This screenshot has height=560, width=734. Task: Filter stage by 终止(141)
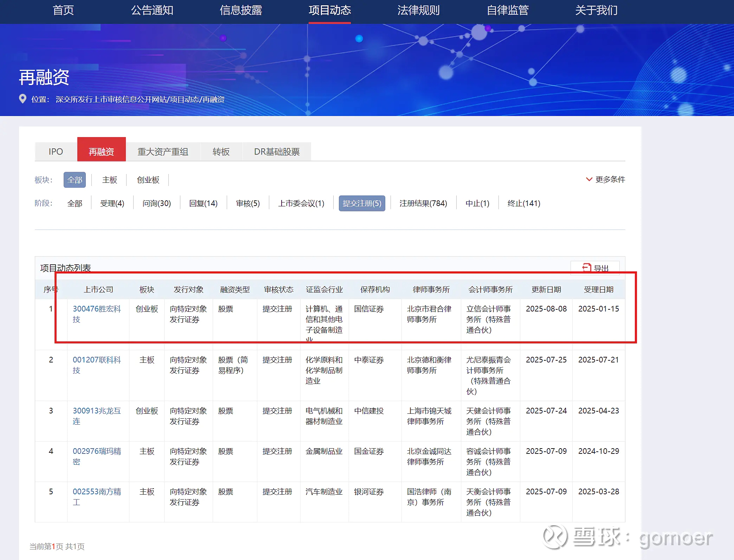pos(524,203)
